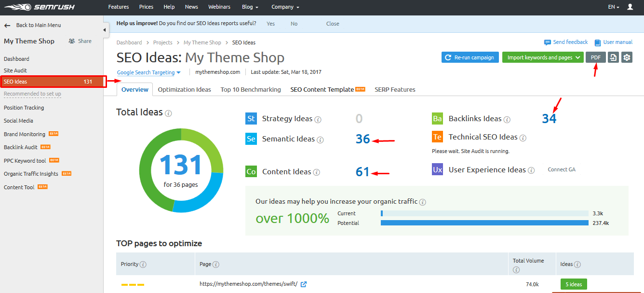Open Site Audit in sidebar
Viewport: 644px width, 293px height.
(15, 70)
